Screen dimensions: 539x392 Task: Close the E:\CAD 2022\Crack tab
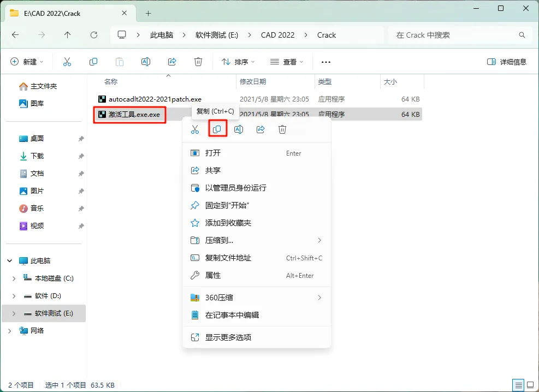coord(125,13)
